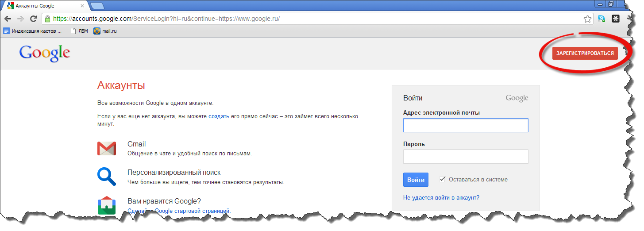Click the blue magnifier search icon
Viewport: 644px width, 231px height.
[107, 176]
